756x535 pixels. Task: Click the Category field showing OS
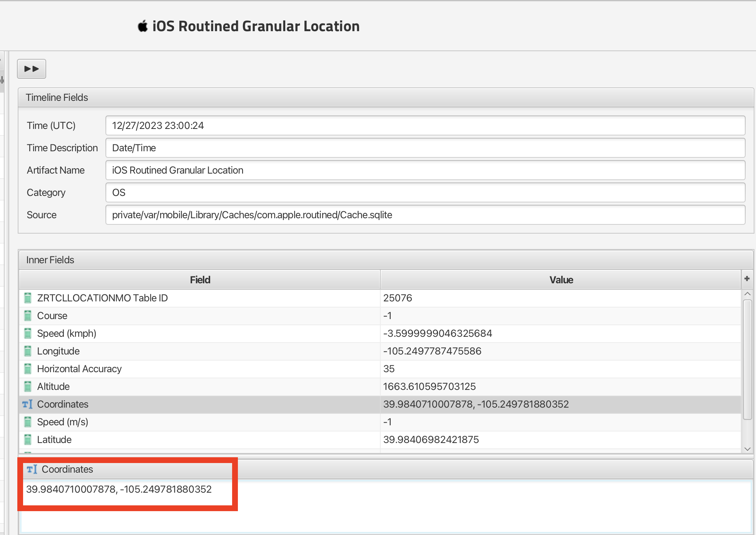pyautogui.click(x=425, y=192)
